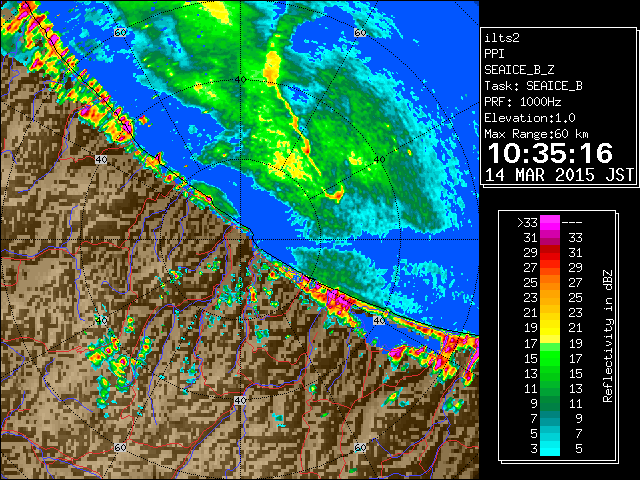Click the hook-shaped orange echo offshore
Image resolution: width=640 pixels, height=480 pixels.
[x=335, y=193]
